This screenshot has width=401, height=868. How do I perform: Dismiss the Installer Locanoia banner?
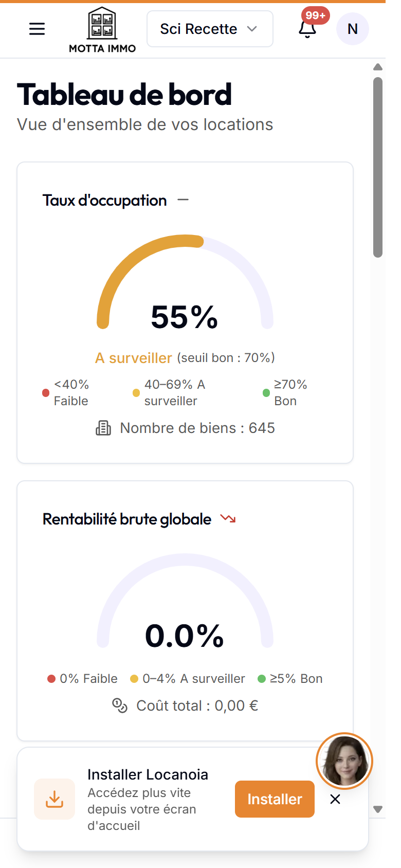tap(335, 799)
